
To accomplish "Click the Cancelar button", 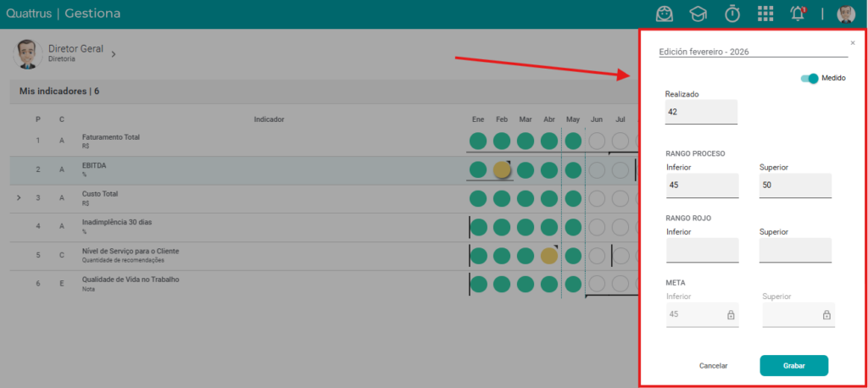I will click(714, 366).
